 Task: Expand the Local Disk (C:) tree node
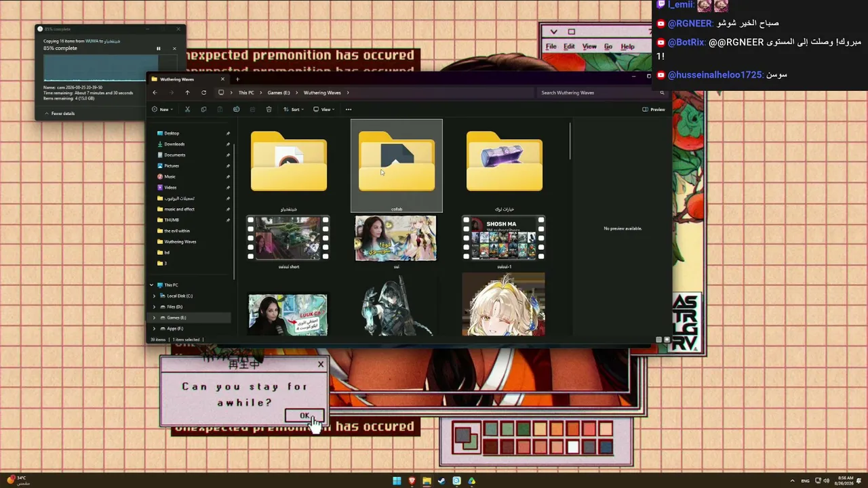pyautogui.click(x=154, y=296)
